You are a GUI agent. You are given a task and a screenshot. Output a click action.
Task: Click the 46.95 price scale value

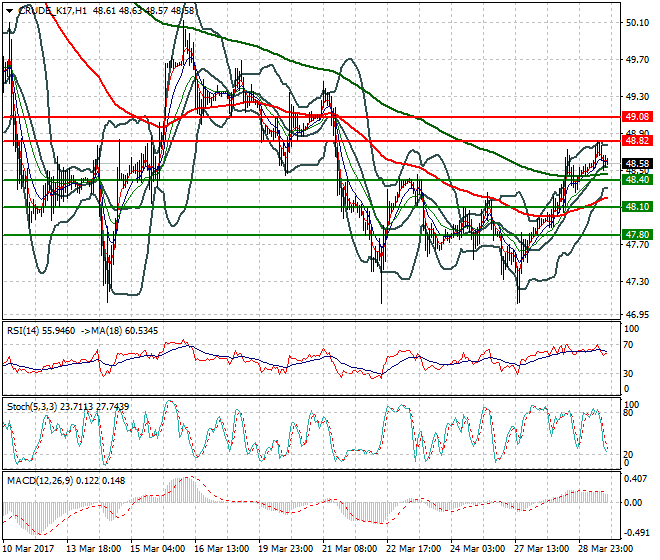click(637, 314)
